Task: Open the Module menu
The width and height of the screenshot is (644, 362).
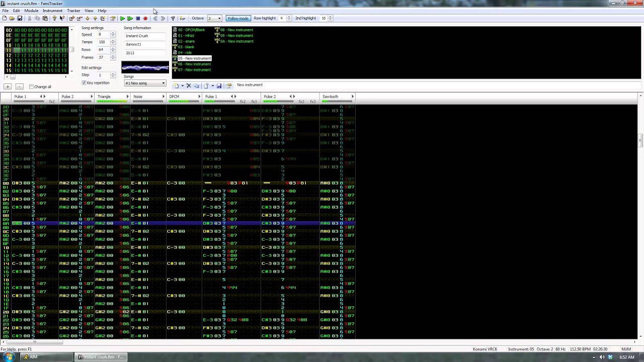Action: coord(31,11)
